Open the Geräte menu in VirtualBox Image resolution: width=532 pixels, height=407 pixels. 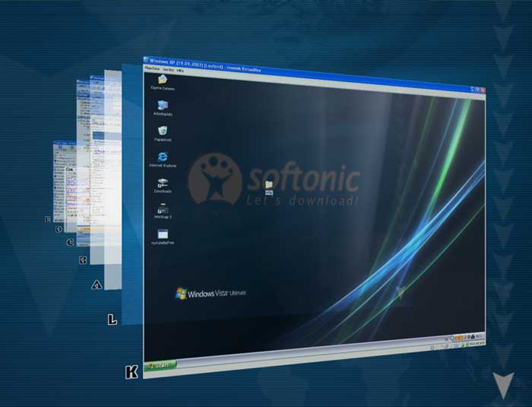168,69
